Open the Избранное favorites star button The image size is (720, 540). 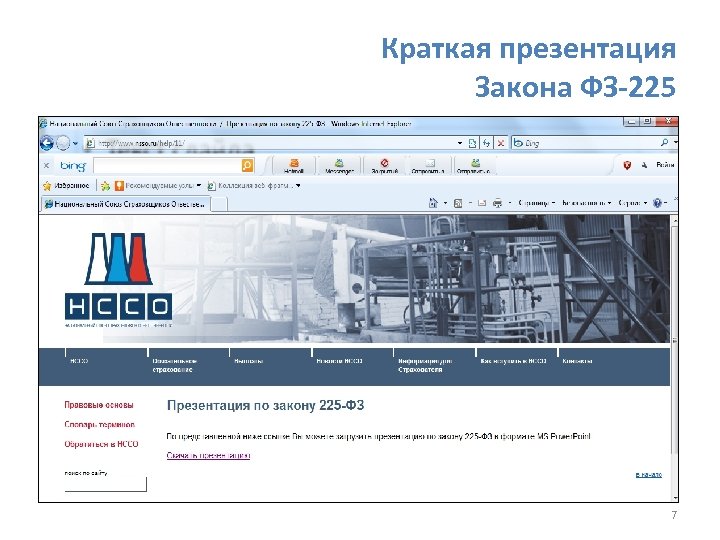(x=66, y=186)
